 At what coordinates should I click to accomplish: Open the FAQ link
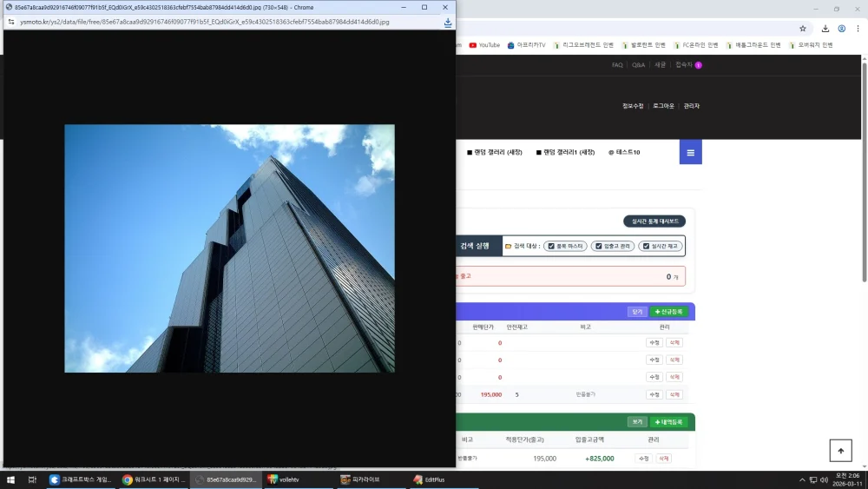point(617,65)
